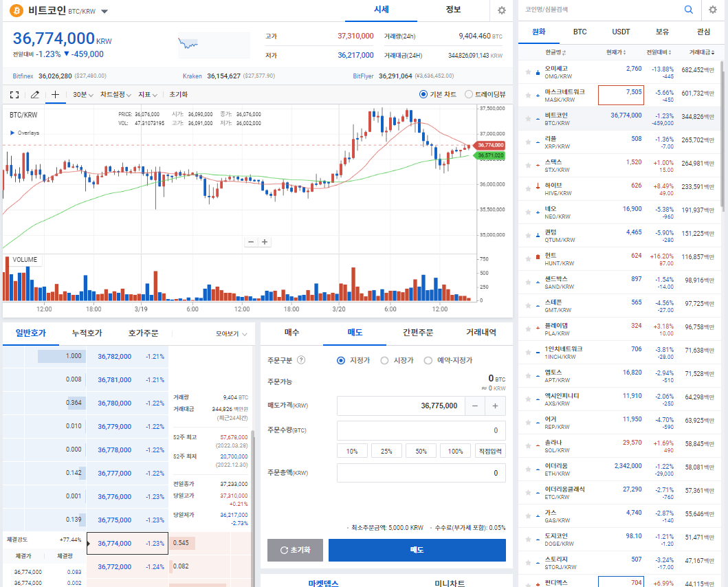Screen dimensions: 728x587
Task: Click blue 매도 sell button
Action: [417, 550]
